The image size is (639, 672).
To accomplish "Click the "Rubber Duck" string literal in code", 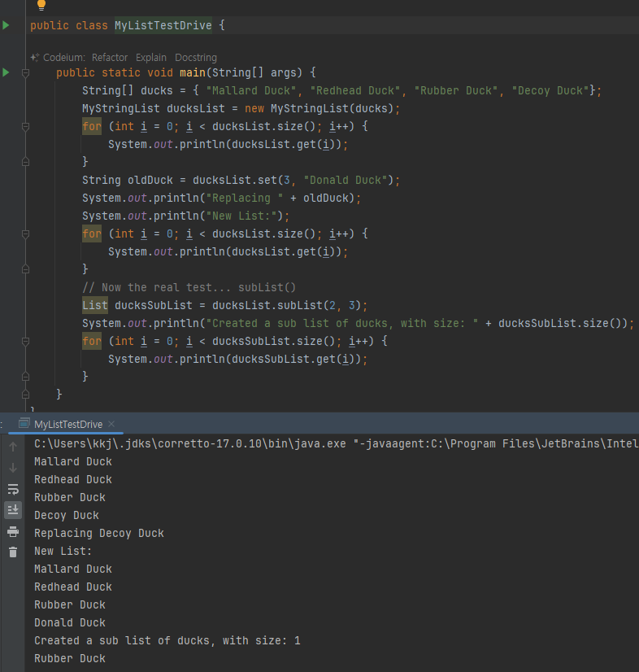I will click(x=456, y=91).
